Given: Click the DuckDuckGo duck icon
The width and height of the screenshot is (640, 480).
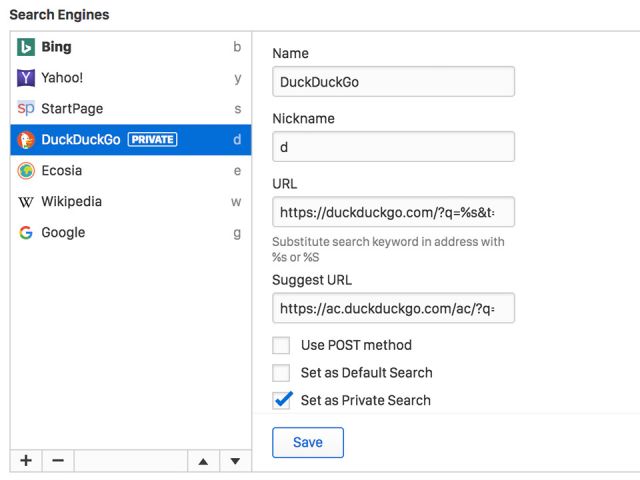Looking at the screenshot, I should click(x=26, y=140).
